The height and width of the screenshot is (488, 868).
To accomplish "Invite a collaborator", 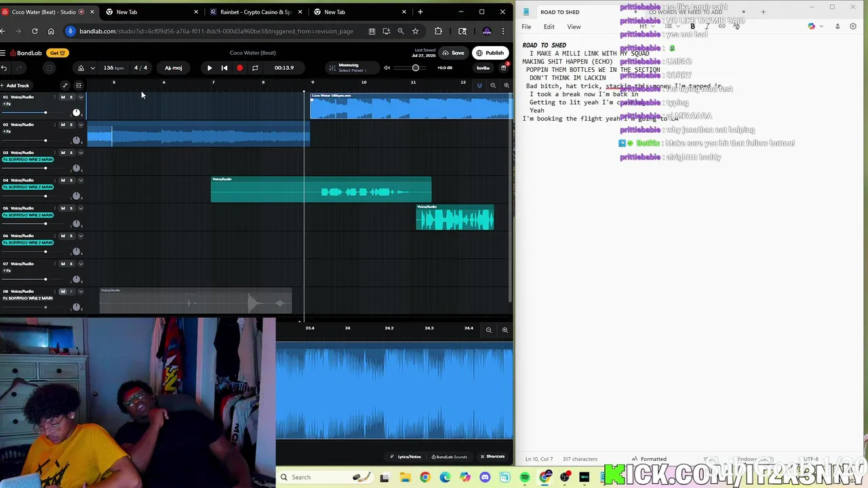I will pyautogui.click(x=483, y=68).
